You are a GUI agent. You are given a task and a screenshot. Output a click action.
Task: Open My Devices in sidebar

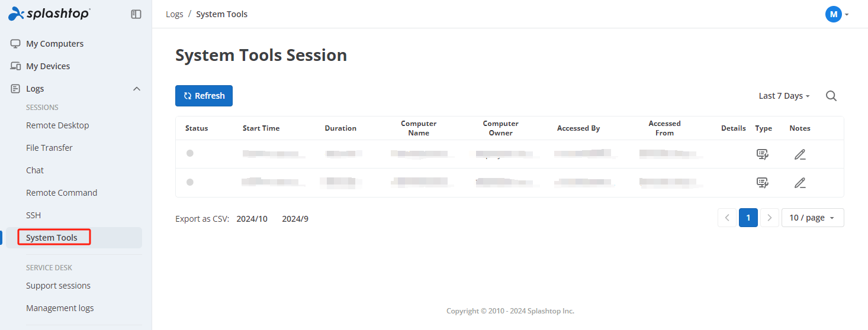pyautogui.click(x=48, y=66)
